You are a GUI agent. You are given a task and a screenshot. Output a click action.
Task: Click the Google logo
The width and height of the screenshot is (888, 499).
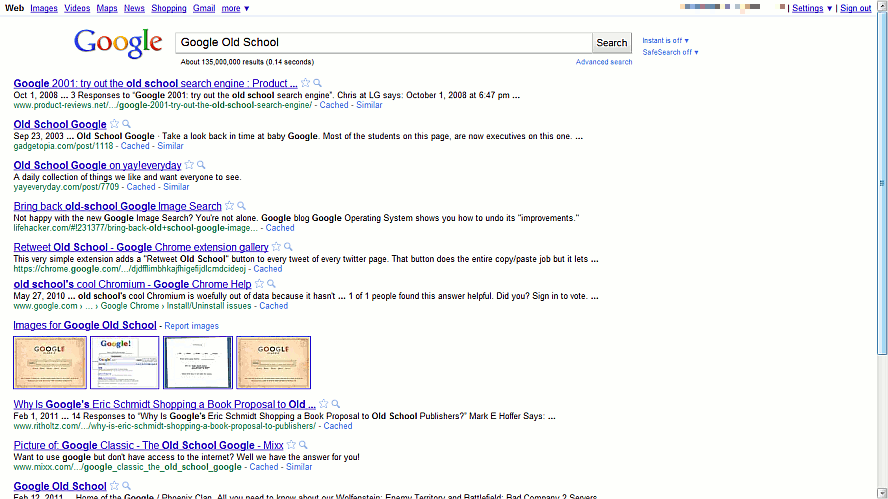coord(118,43)
